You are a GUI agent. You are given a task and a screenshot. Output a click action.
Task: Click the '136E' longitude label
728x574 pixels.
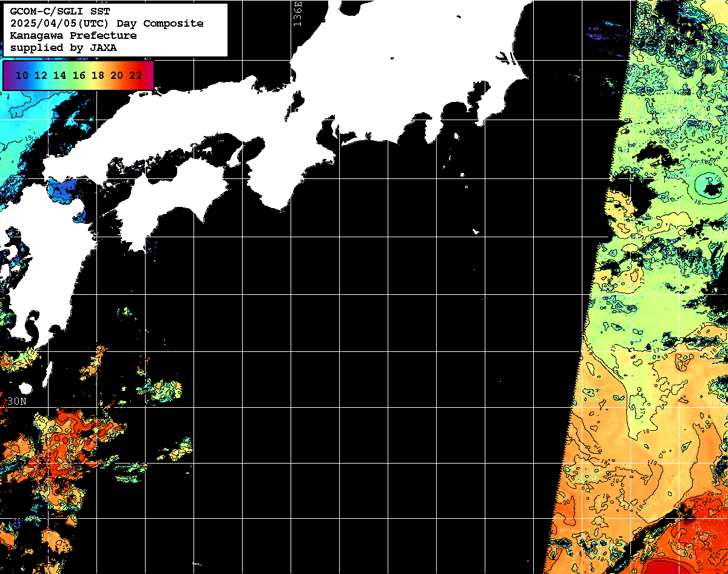pos(297,13)
